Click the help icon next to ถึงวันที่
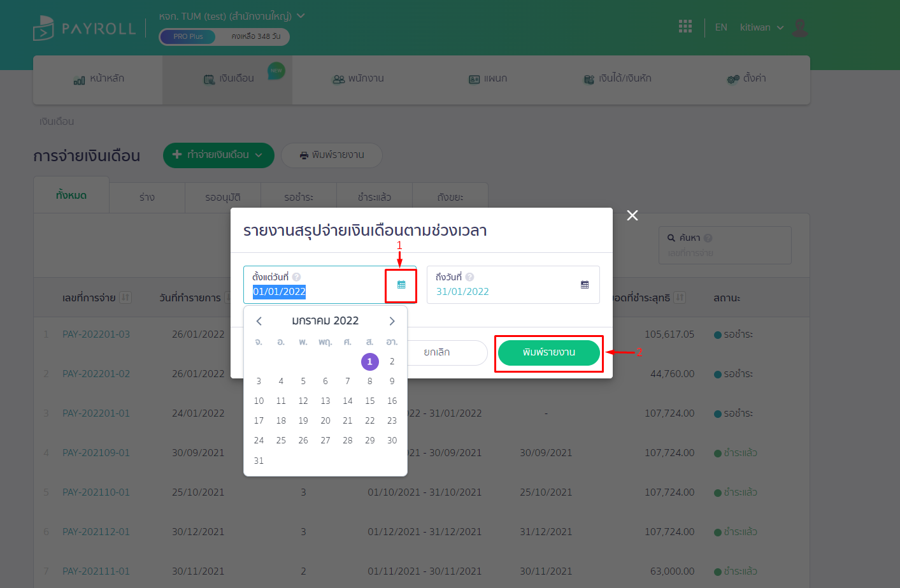This screenshot has width=900, height=588. (470, 276)
